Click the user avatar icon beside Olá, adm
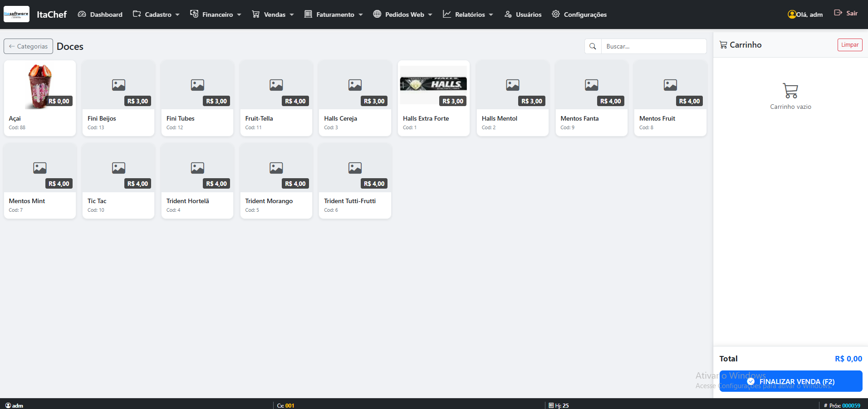868x409 pixels. [x=792, y=15]
